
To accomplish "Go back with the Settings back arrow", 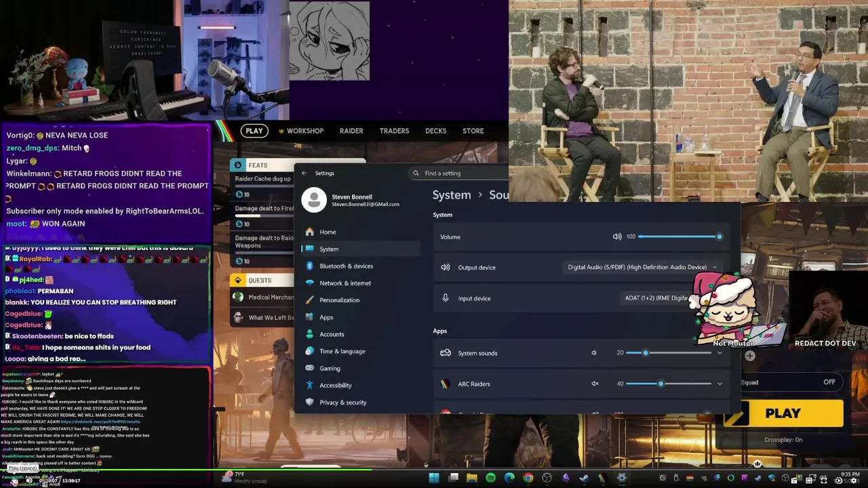I will tap(304, 173).
